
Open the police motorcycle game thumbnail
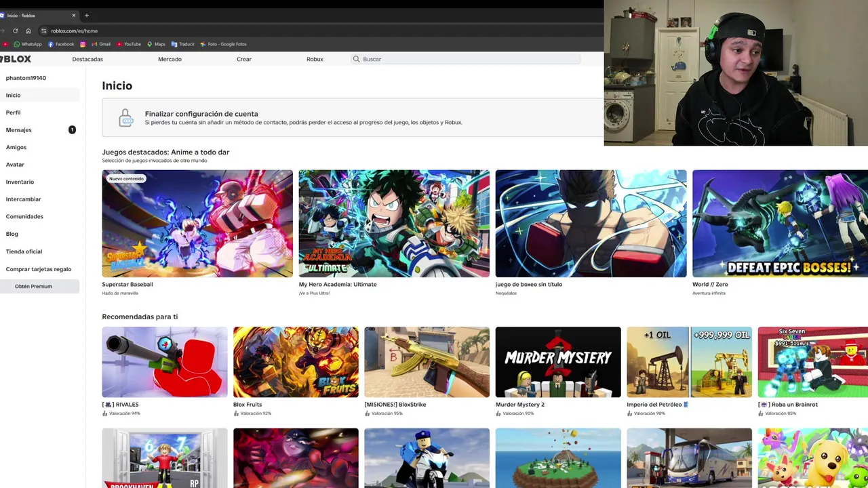pos(427,458)
